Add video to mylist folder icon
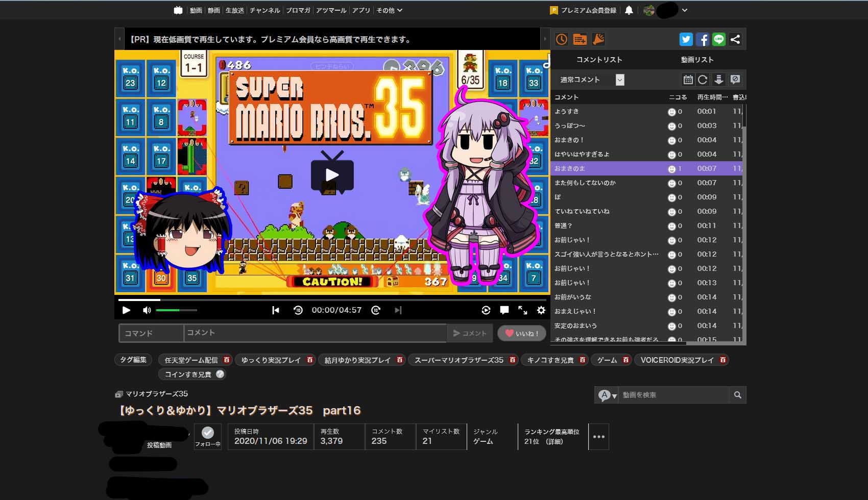This screenshot has width=868, height=500. pyautogui.click(x=580, y=39)
